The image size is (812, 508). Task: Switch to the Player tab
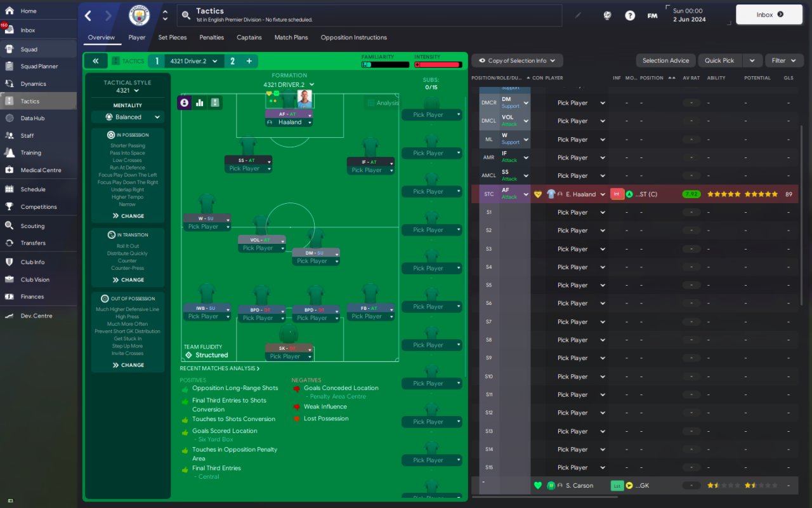tap(137, 37)
